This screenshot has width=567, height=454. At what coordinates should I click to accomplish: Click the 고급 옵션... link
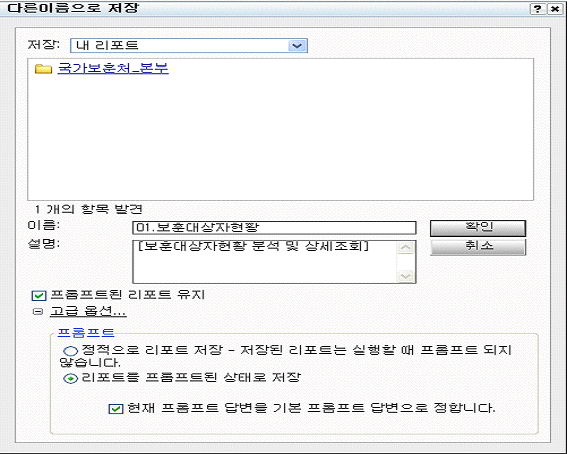[88, 311]
